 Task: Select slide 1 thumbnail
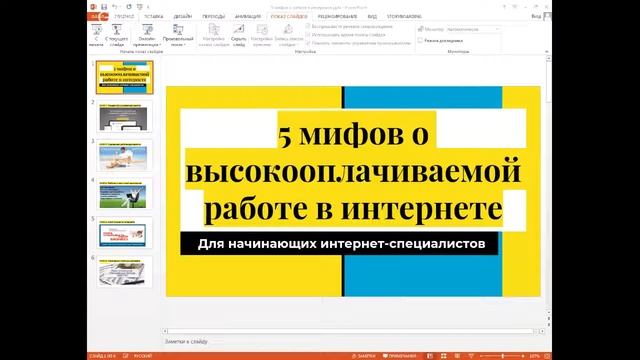124,77
